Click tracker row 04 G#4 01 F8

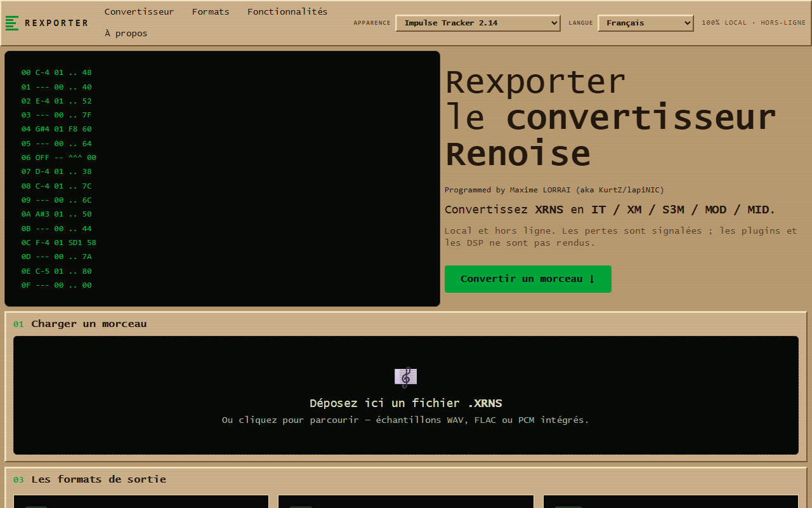(x=56, y=129)
